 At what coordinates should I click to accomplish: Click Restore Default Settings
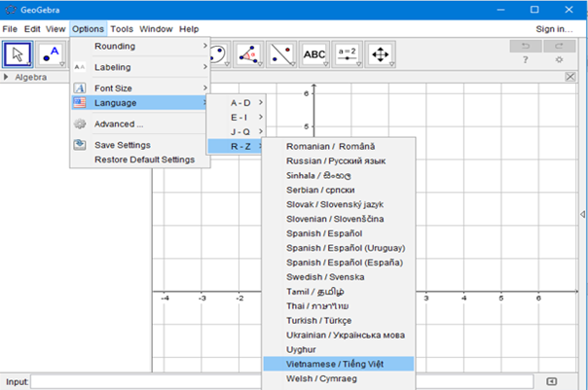click(144, 160)
